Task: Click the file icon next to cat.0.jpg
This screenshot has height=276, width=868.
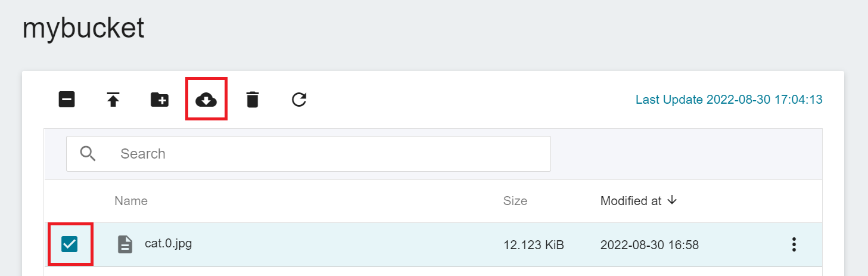Action: [125, 244]
